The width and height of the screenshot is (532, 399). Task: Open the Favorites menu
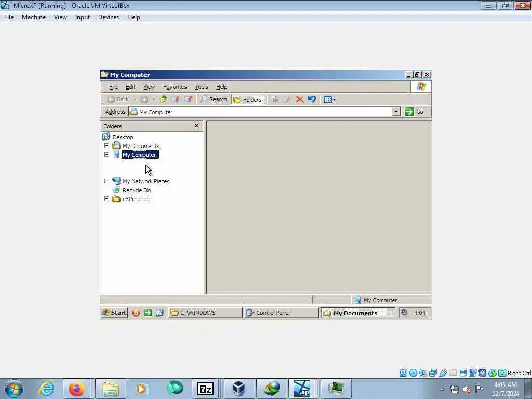(175, 87)
